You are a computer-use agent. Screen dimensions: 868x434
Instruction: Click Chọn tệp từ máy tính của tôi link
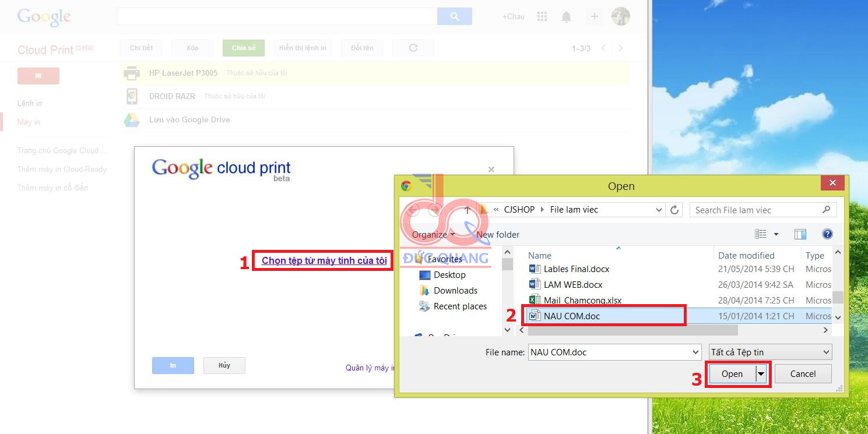[x=324, y=260]
